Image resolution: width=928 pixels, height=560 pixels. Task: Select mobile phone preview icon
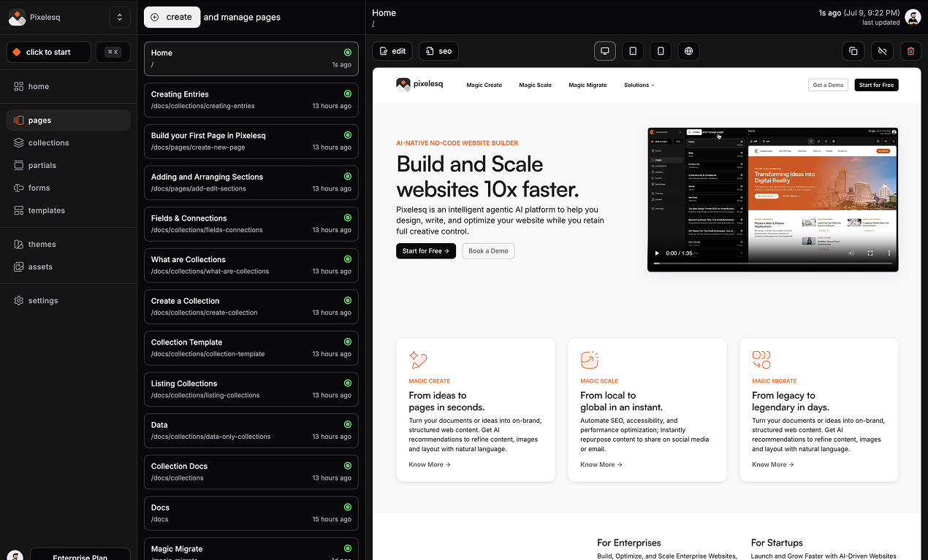661,51
